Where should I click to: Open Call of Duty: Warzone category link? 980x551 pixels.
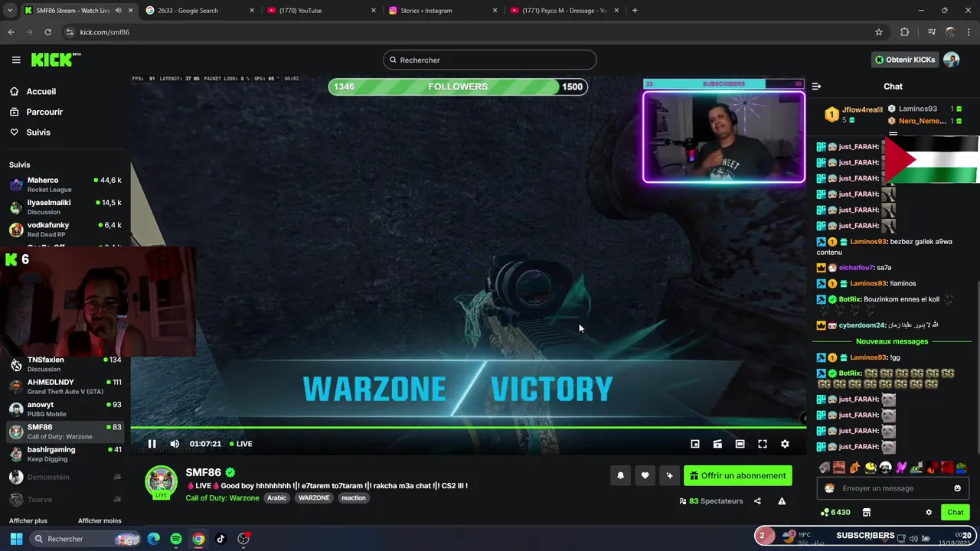pyautogui.click(x=222, y=498)
